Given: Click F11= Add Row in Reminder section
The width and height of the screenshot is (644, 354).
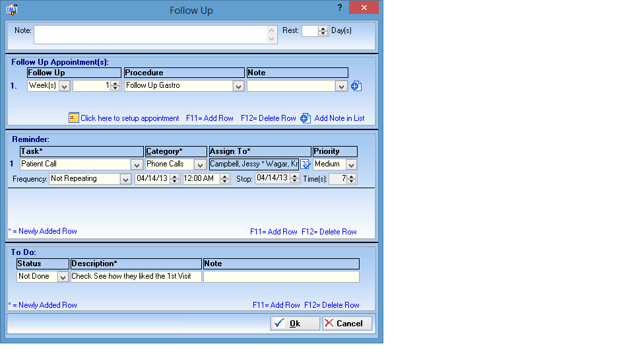Looking at the screenshot, I should click(274, 232).
